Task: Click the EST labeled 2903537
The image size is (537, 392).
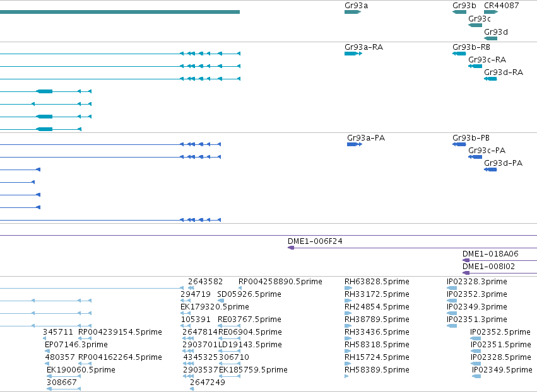Action: 200,370
